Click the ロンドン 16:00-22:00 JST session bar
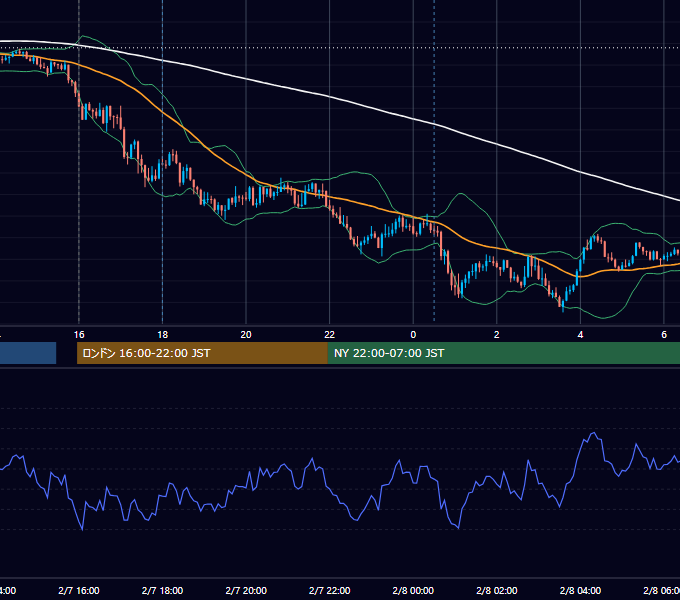Image resolution: width=680 pixels, height=600 pixels. pyautogui.click(x=202, y=353)
